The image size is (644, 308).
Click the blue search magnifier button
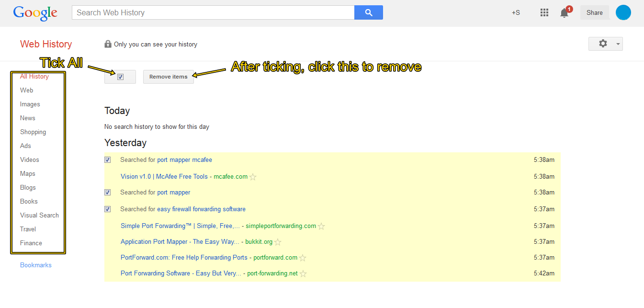[368, 12]
